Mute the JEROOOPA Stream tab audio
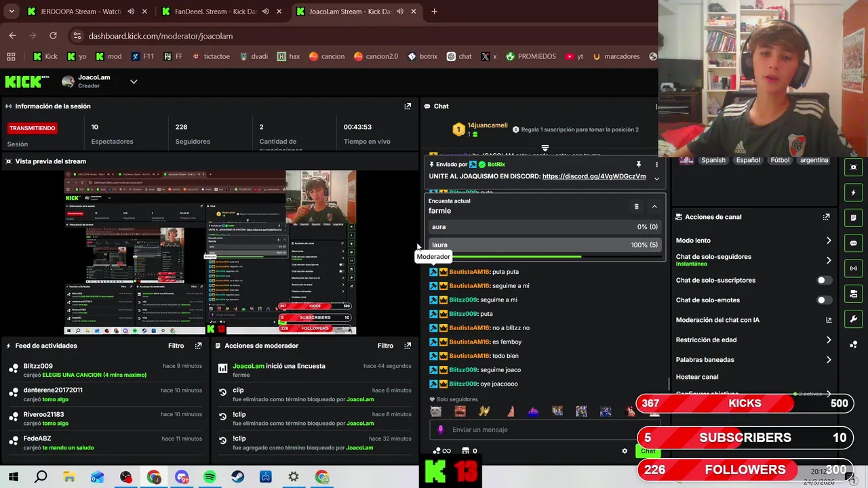Image resolution: width=868 pixels, height=488 pixels. [x=131, y=12]
